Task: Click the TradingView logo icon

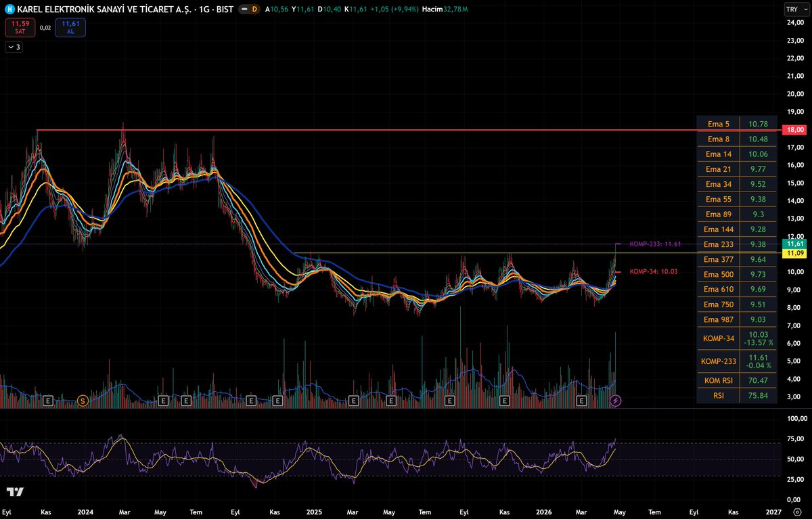Action: click(x=15, y=492)
